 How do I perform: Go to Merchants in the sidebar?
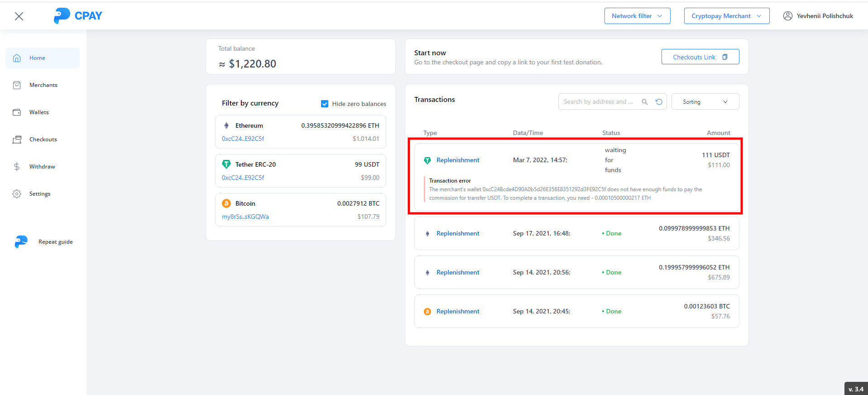[x=43, y=85]
